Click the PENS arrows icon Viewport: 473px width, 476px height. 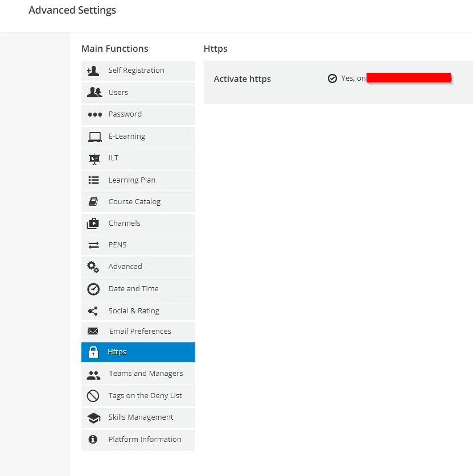(x=93, y=245)
